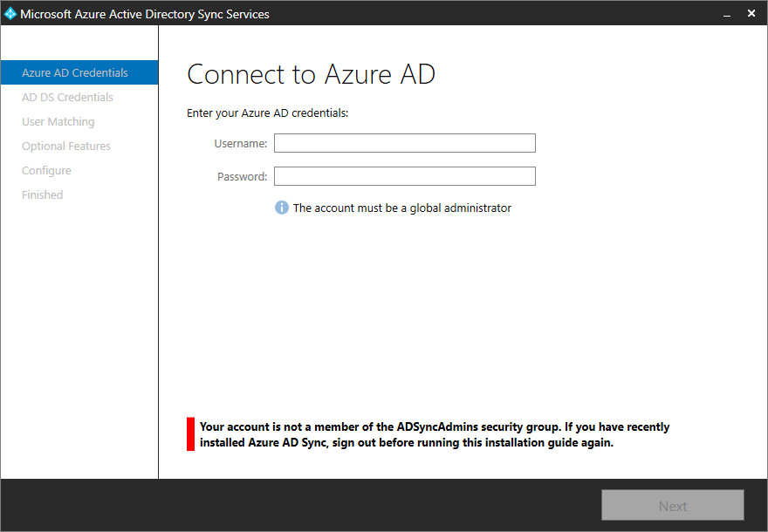Image resolution: width=768 pixels, height=532 pixels.
Task: Click the Connect to Azure AD heading
Action: 311,74
